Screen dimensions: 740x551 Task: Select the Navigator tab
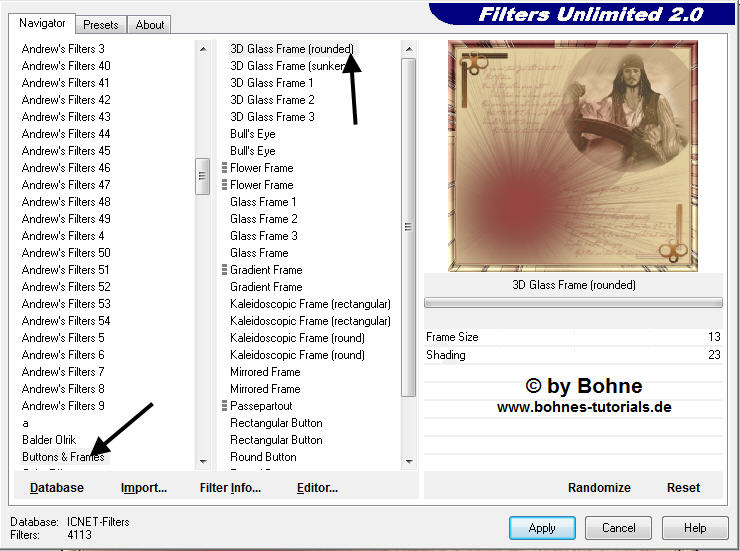[x=42, y=23]
